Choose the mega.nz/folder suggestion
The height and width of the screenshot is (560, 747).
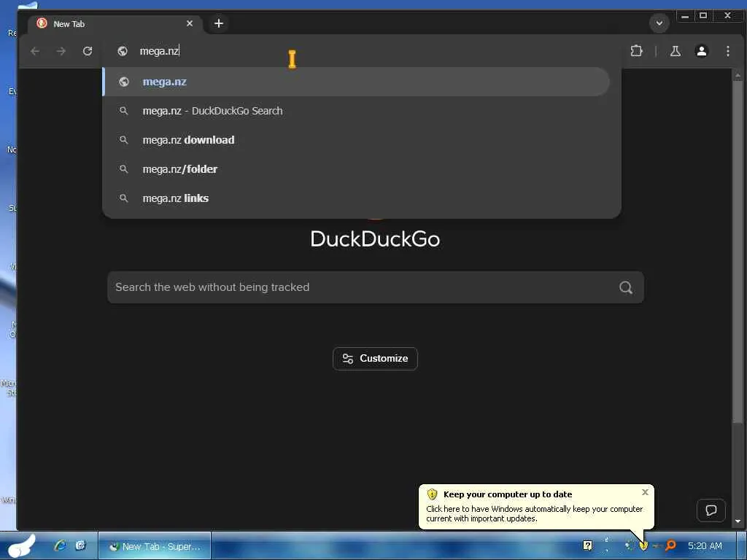click(x=356, y=169)
